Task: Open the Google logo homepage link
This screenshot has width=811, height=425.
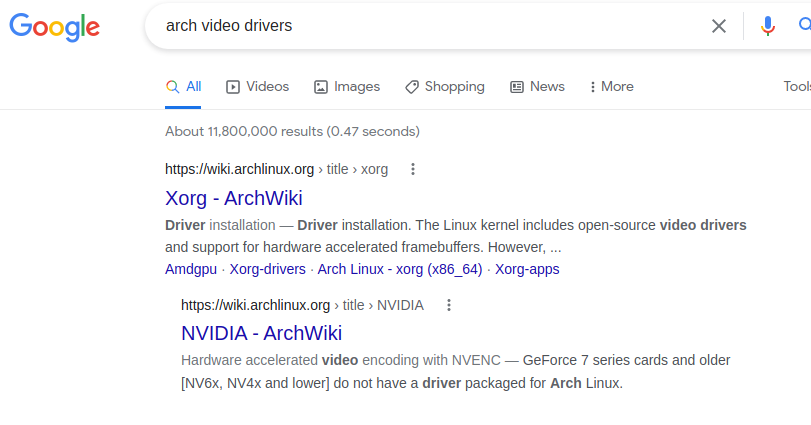Action: [54, 27]
